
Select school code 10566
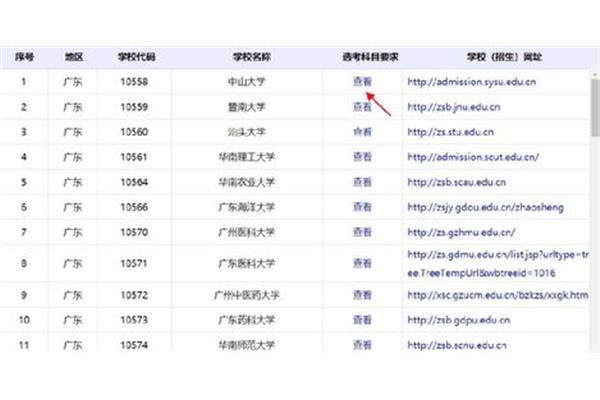click(x=134, y=207)
